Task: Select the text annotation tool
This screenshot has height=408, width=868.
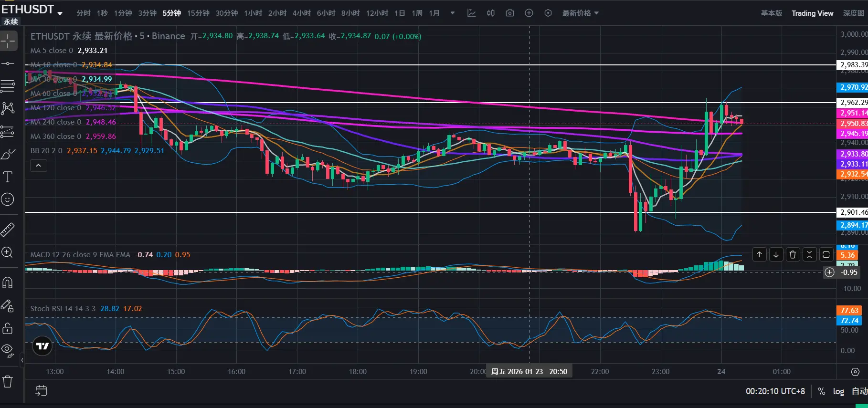Action: click(x=8, y=177)
